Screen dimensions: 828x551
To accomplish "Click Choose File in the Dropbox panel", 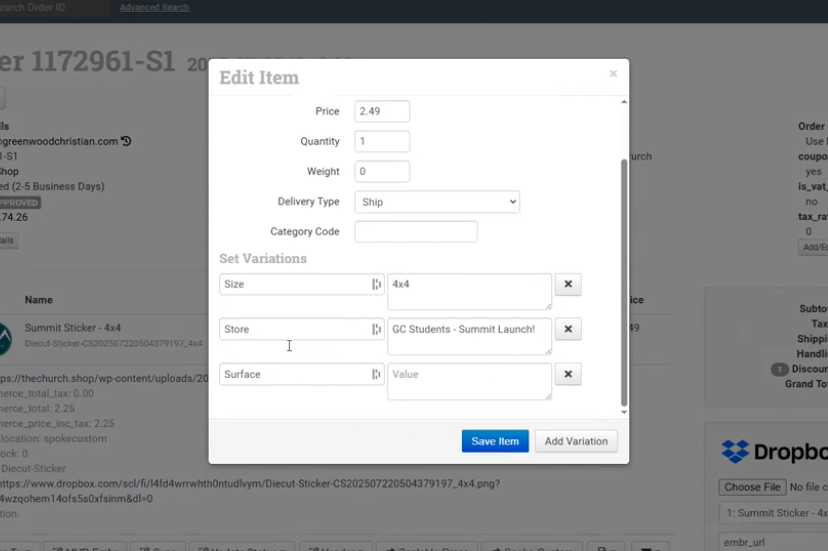I will tap(752, 487).
